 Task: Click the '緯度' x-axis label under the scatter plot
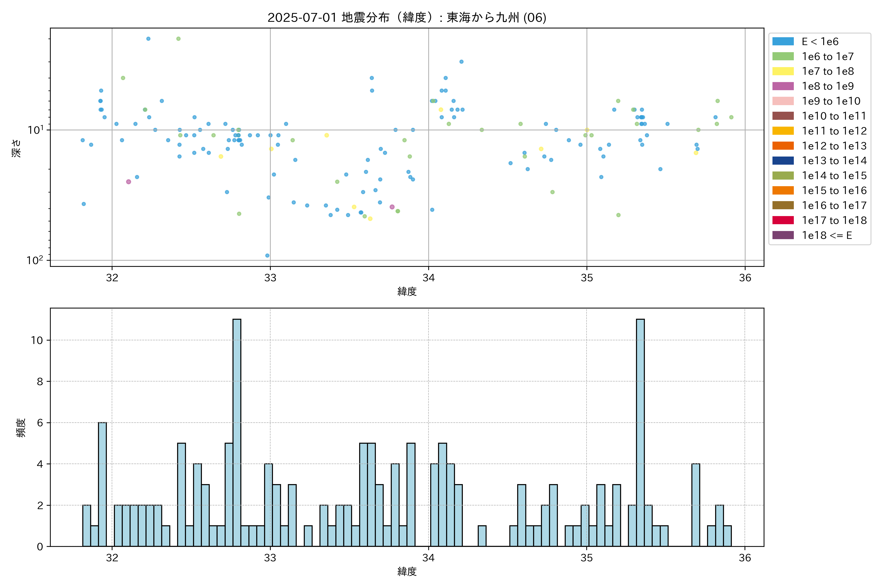407,291
